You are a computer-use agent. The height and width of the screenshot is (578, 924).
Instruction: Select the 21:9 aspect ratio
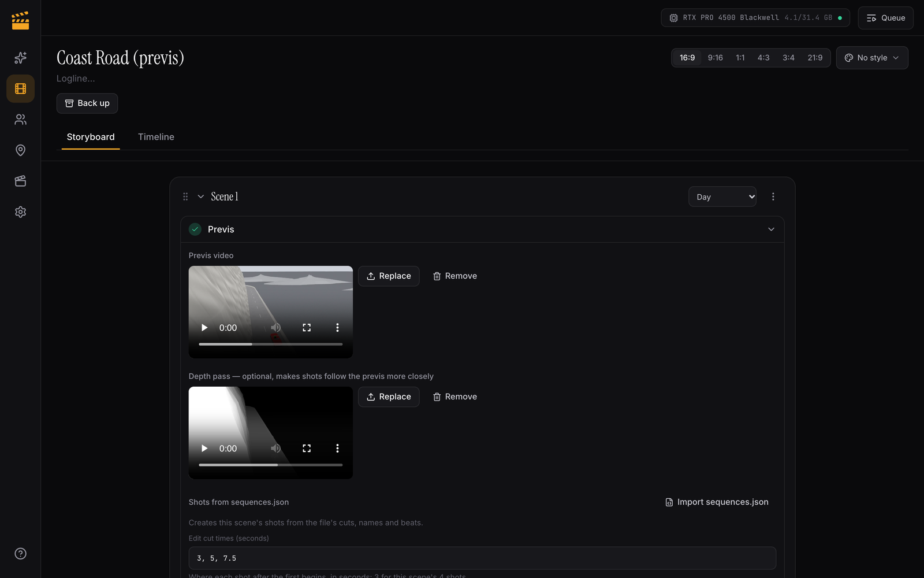pyautogui.click(x=815, y=58)
